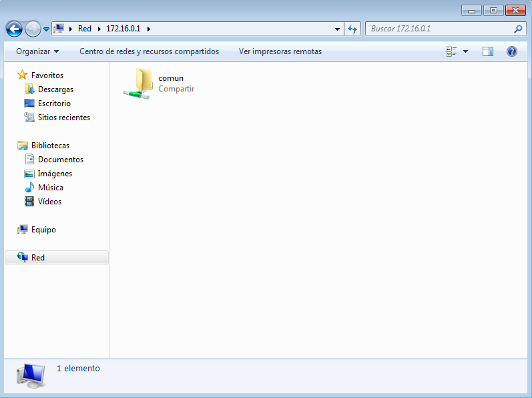Click the 1 elemento status text
Viewport: 532px width, 398px height.
point(78,369)
